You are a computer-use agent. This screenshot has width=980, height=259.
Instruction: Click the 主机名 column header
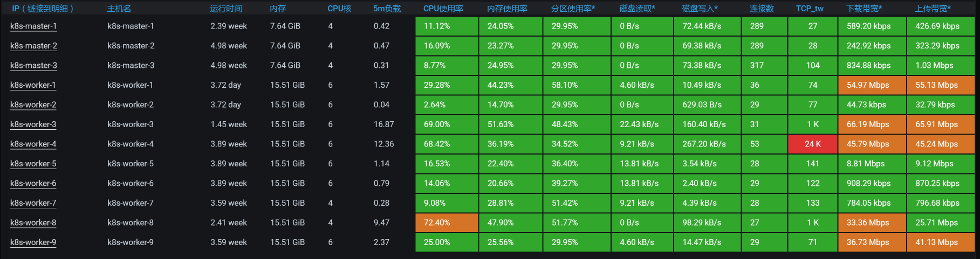[119, 9]
